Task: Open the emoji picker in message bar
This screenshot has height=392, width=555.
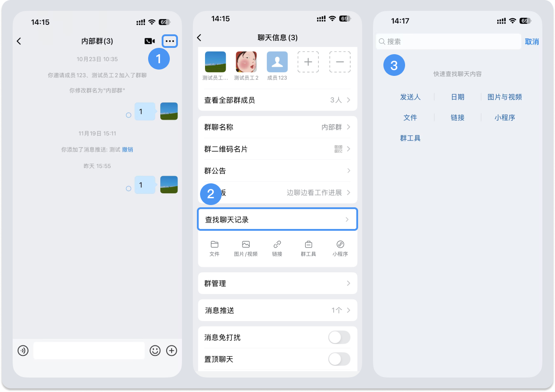Action: point(155,351)
